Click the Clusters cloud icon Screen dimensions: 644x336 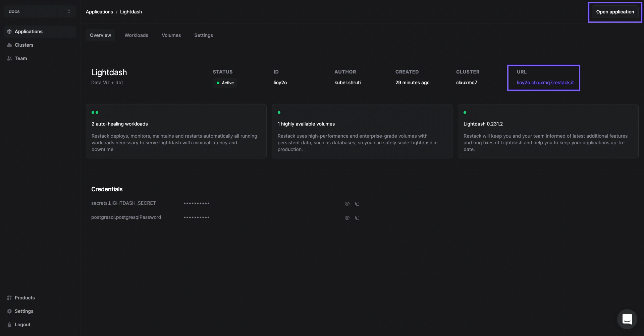click(x=9, y=45)
